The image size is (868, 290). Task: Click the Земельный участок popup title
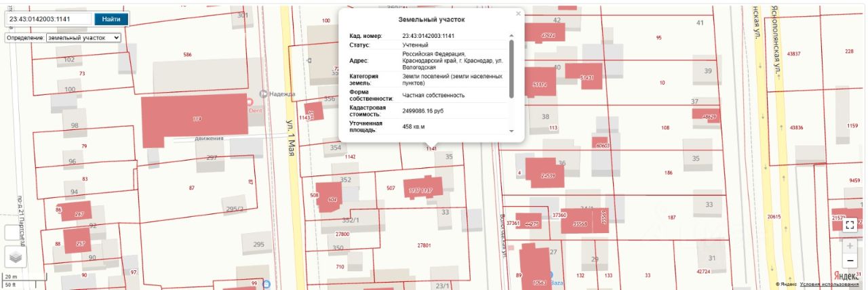[x=431, y=20]
